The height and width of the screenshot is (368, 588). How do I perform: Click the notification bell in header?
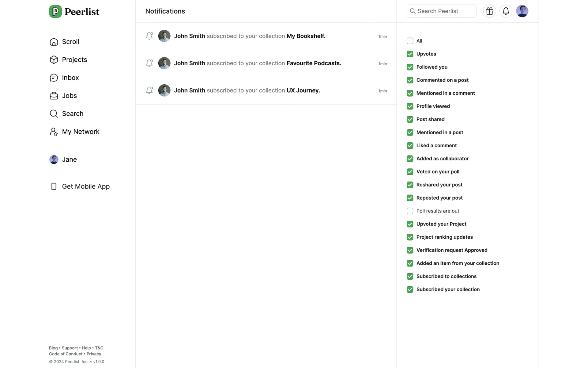[x=506, y=11]
